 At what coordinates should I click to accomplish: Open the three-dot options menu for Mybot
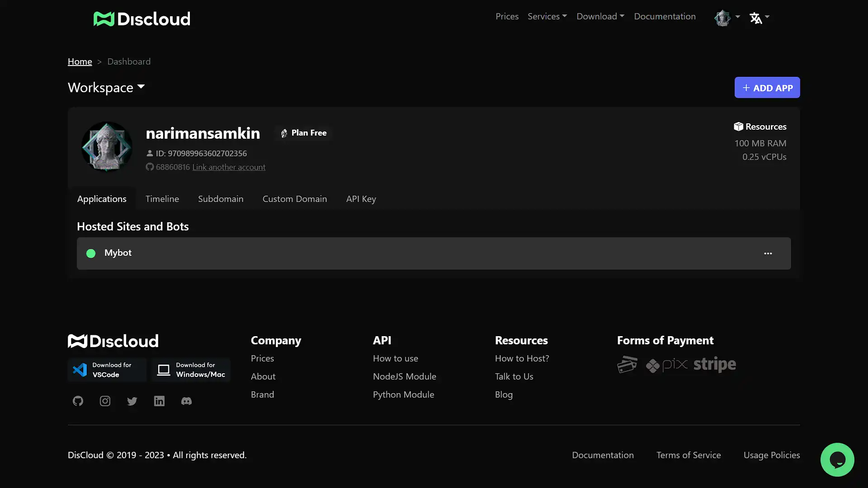coord(768,253)
